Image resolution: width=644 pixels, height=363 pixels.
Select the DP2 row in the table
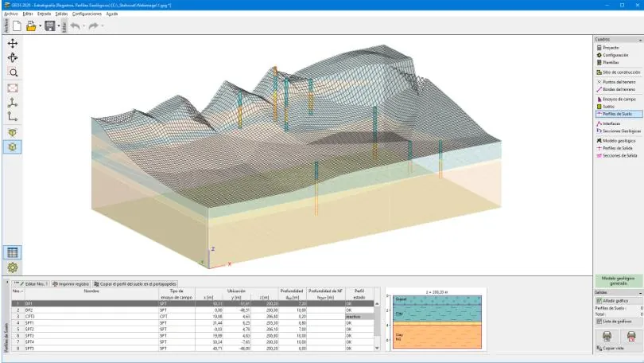point(192,310)
